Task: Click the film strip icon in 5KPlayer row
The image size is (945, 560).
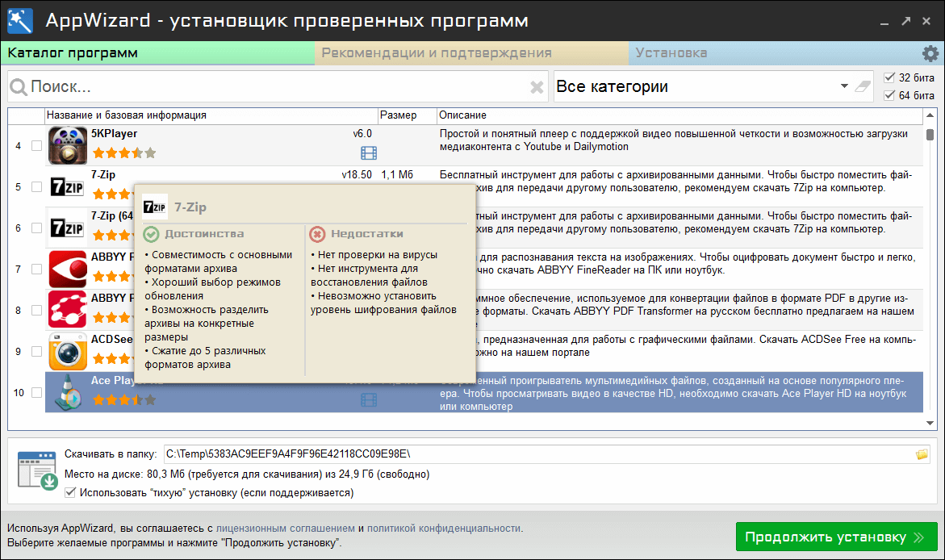Action: (x=369, y=153)
